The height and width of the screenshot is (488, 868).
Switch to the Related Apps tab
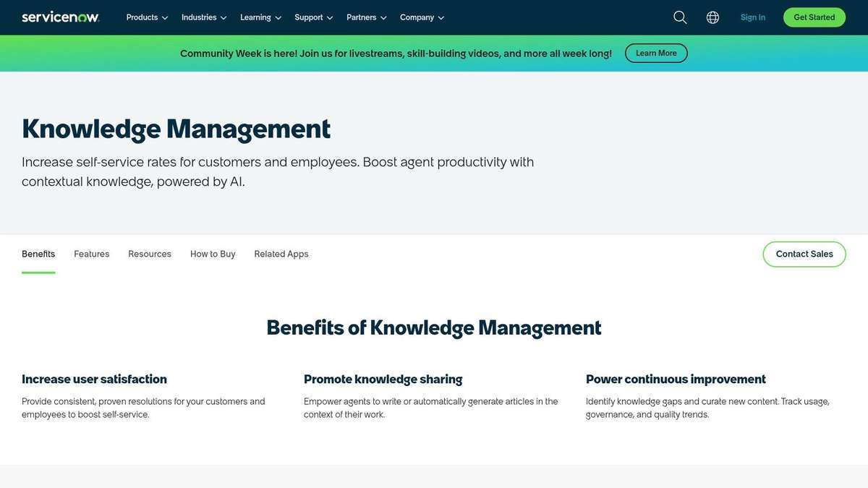[281, 254]
